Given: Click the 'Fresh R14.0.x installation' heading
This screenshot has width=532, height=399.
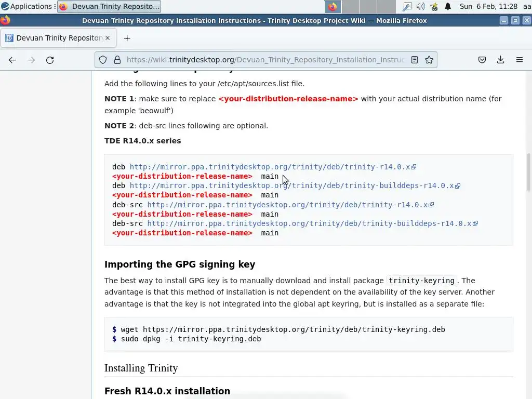Looking at the screenshot, I should (167, 391).
